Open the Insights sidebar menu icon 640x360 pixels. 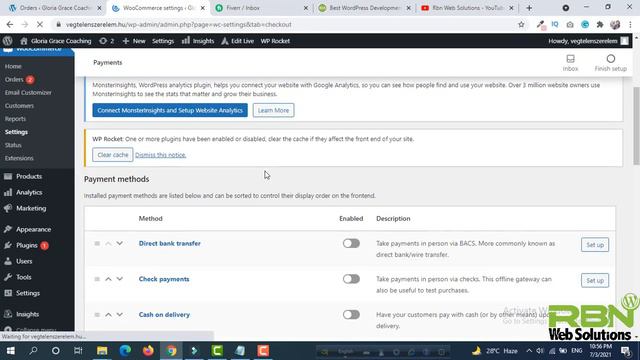8,314
